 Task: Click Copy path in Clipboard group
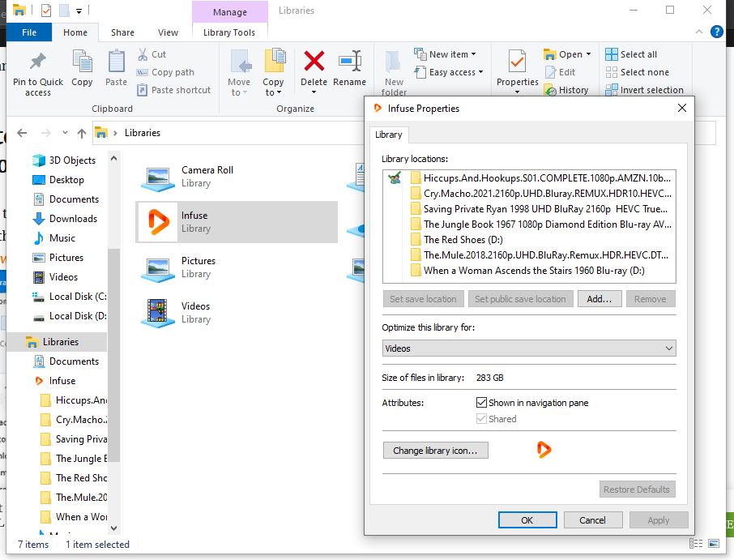[x=164, y=72]
